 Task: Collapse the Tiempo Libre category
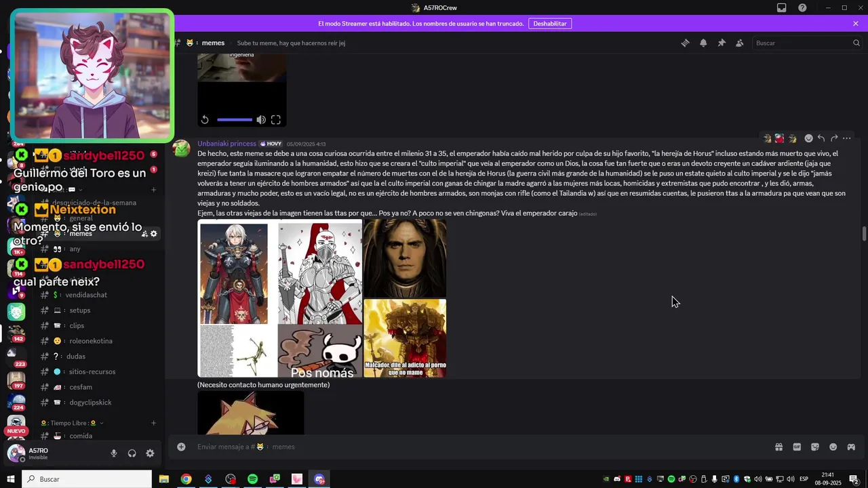[x=72, y=423]
